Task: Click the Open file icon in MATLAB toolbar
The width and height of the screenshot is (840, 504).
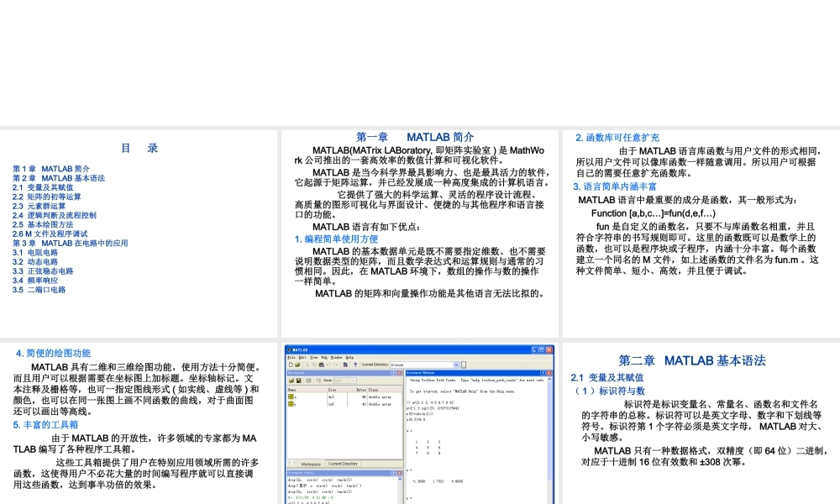Action: click(297, 365)
